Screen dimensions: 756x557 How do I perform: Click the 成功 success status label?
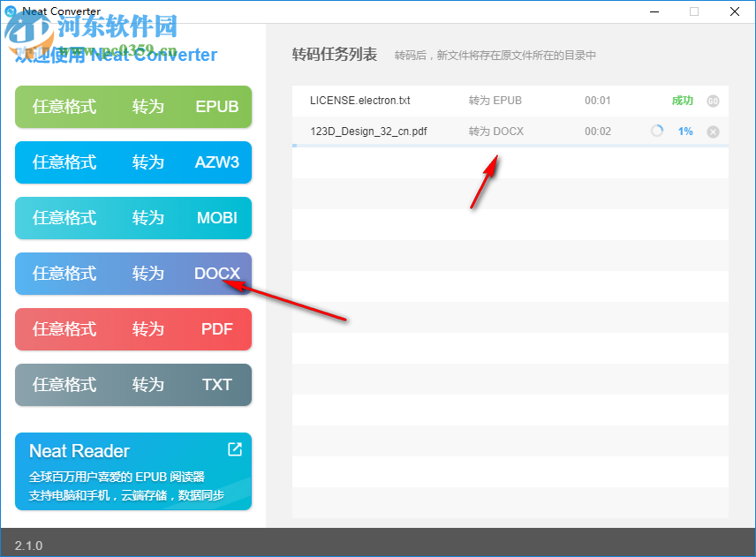point(681,101)
